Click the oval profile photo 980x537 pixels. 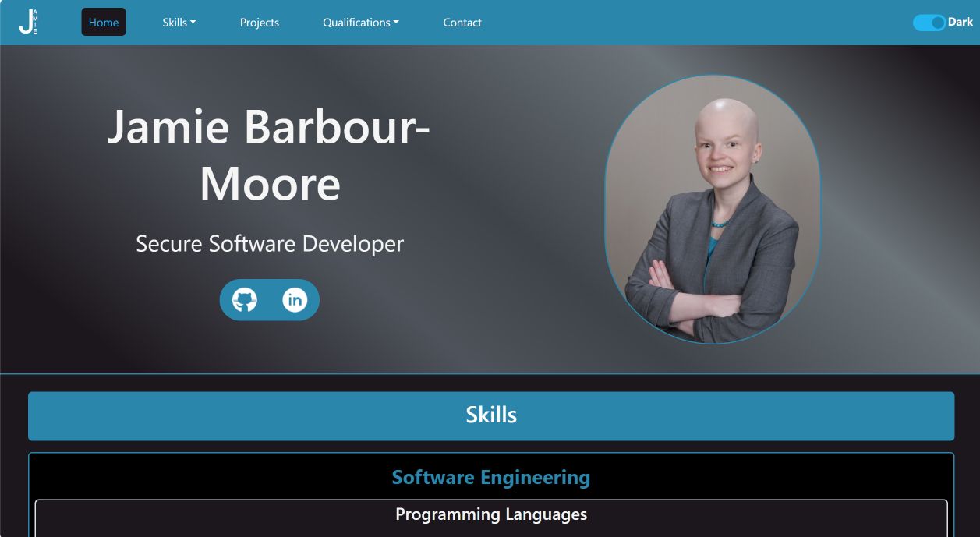(x=713, y=209)
